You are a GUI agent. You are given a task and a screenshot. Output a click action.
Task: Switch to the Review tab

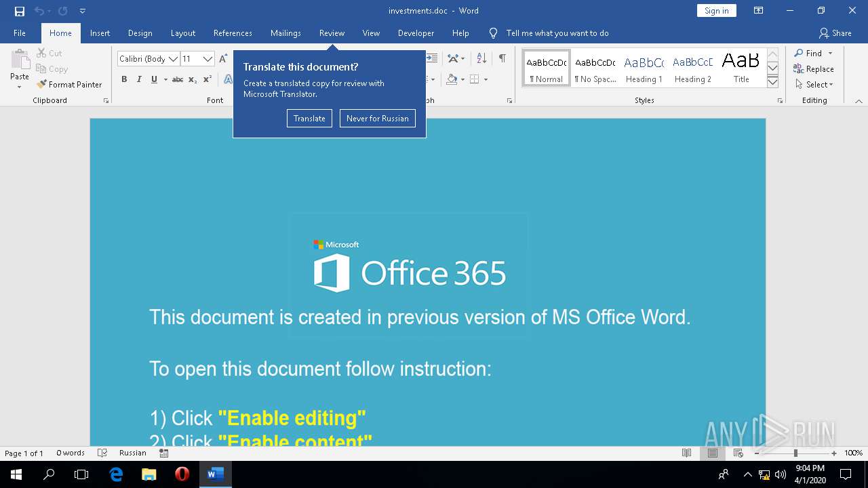[332, 33]
